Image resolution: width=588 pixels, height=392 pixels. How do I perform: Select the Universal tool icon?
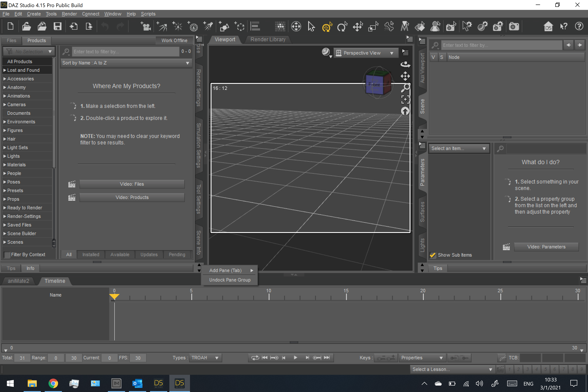tap(326, 26)
